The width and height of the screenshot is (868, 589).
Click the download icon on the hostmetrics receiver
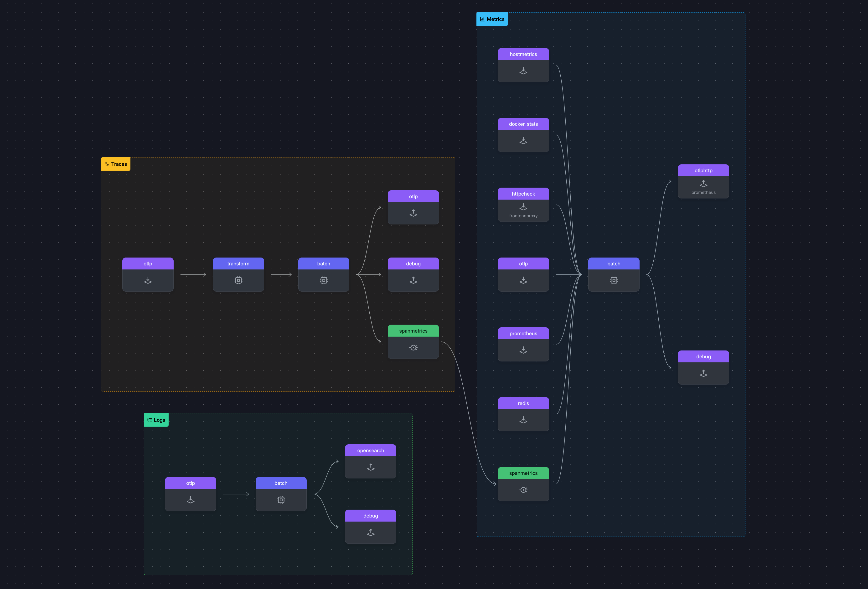[x=523, y=71]
